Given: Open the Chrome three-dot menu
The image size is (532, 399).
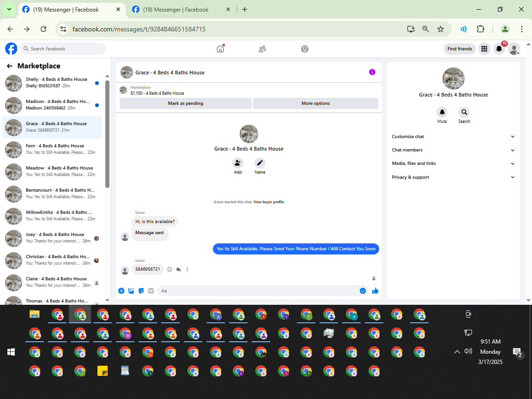Looking at the screenshot, I should pyautogui.click(x=521, y=29).
